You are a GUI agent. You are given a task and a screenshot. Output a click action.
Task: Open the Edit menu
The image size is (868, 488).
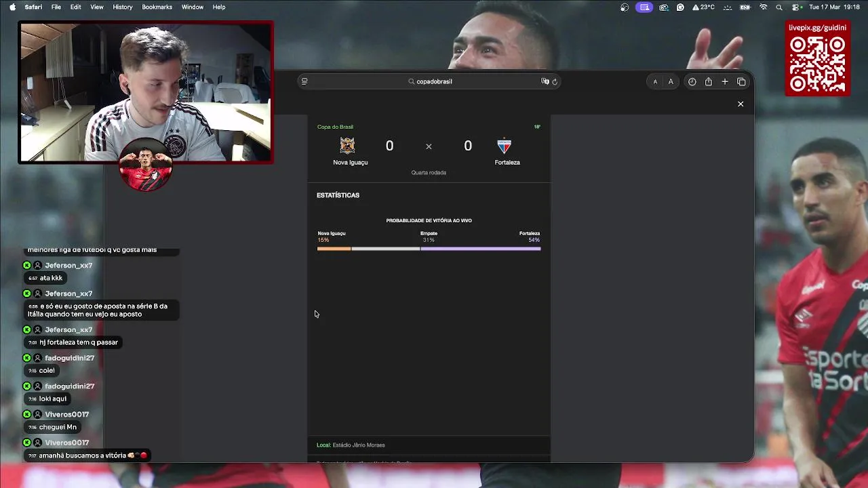(x=76, y=7)
